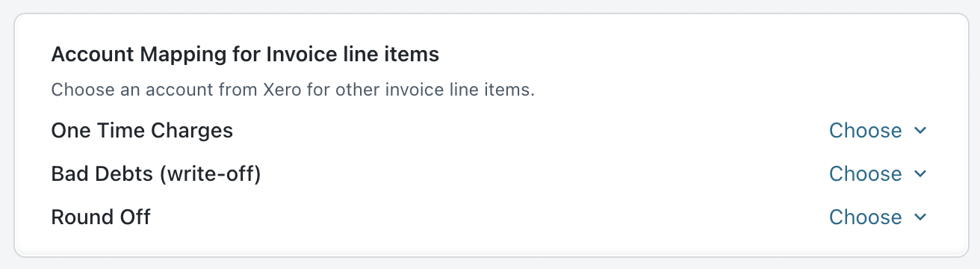The height and width of the screenshot is (269, 980).
Task: Click the Bad Debts (write-off) label
Action: (x=156, y=174)
